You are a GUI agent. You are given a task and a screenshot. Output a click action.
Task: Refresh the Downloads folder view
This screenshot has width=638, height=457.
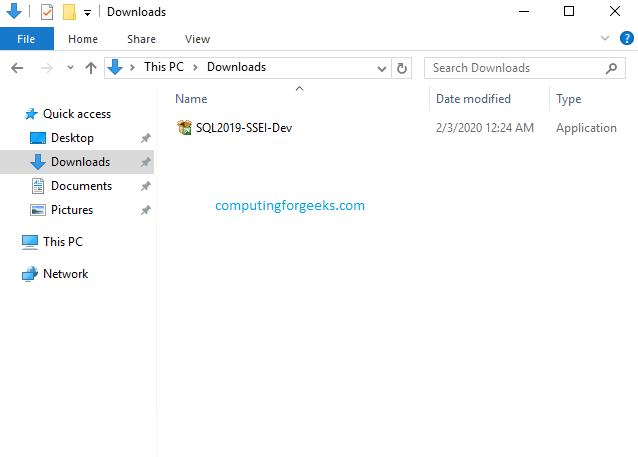[402, 68]
